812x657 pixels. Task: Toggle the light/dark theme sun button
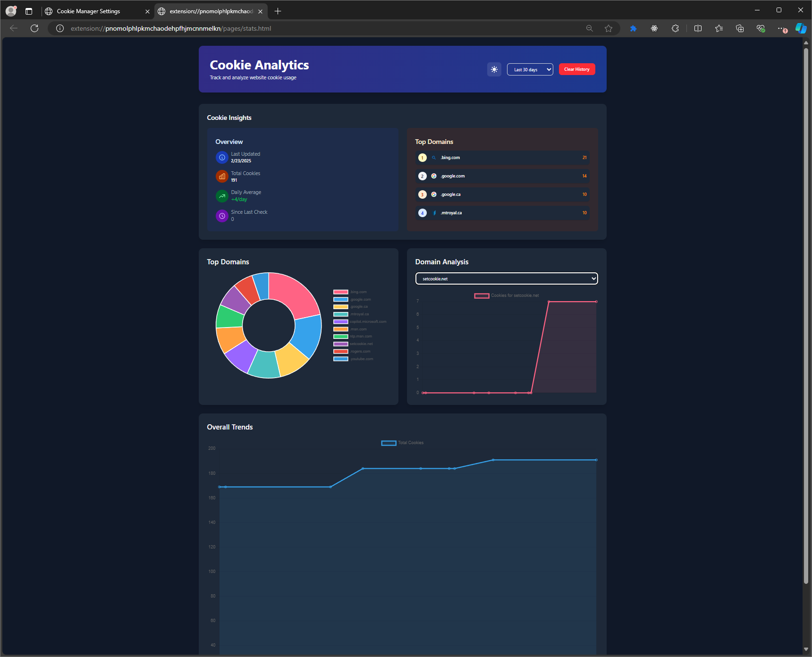[x=494, y=69]
